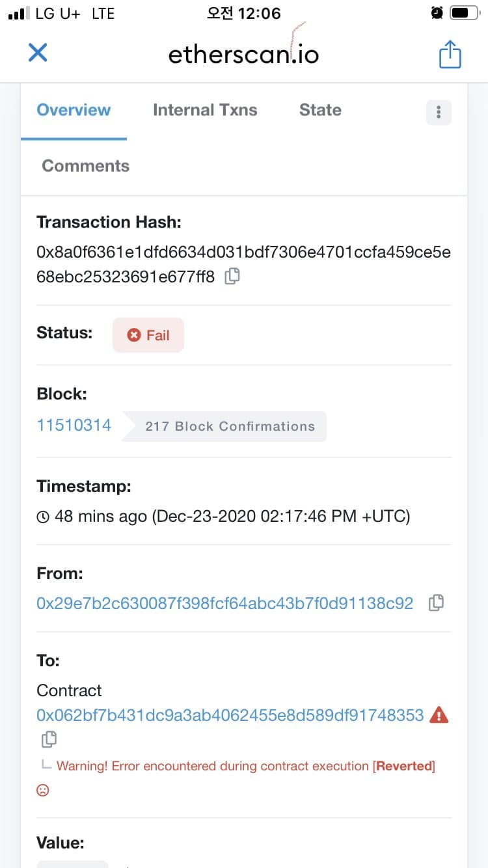This screenshot has height=868, width=488.
Task: Close the in-app browser with X
Action: [38, 53]
